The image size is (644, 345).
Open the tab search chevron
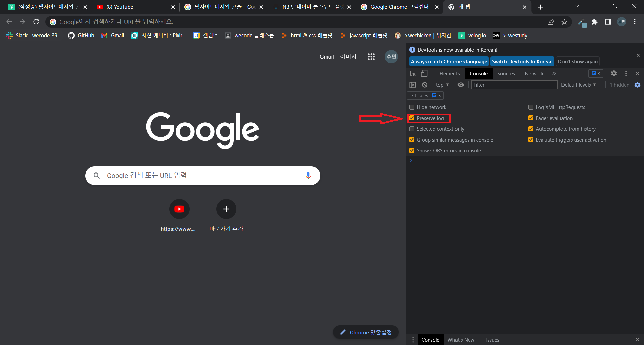coord(577,6)
